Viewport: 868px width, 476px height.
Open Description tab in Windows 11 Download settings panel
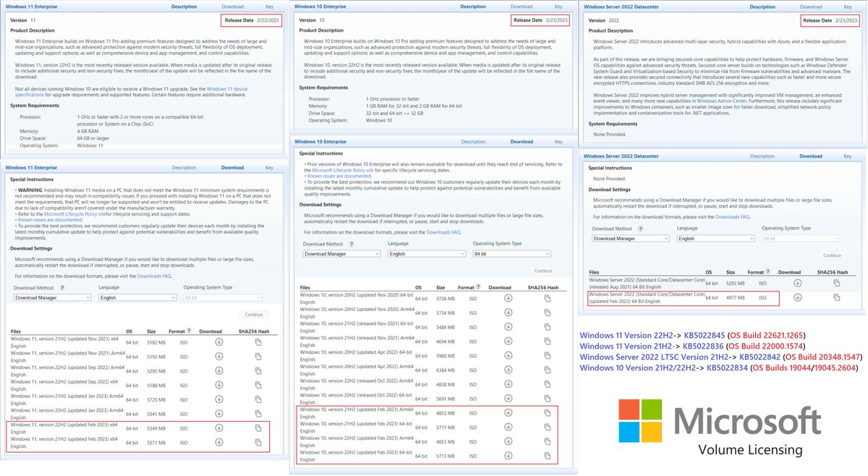(x=184, y=167)
